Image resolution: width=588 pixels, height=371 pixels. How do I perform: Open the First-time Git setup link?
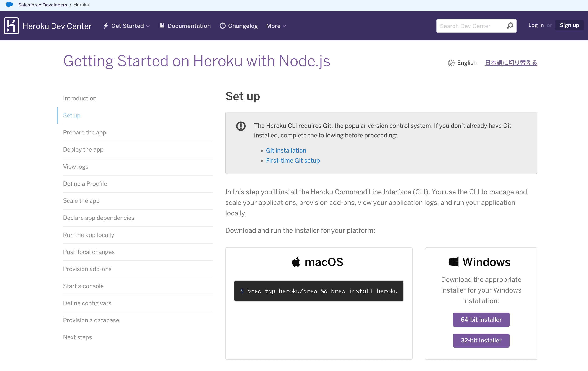(293, 160)
